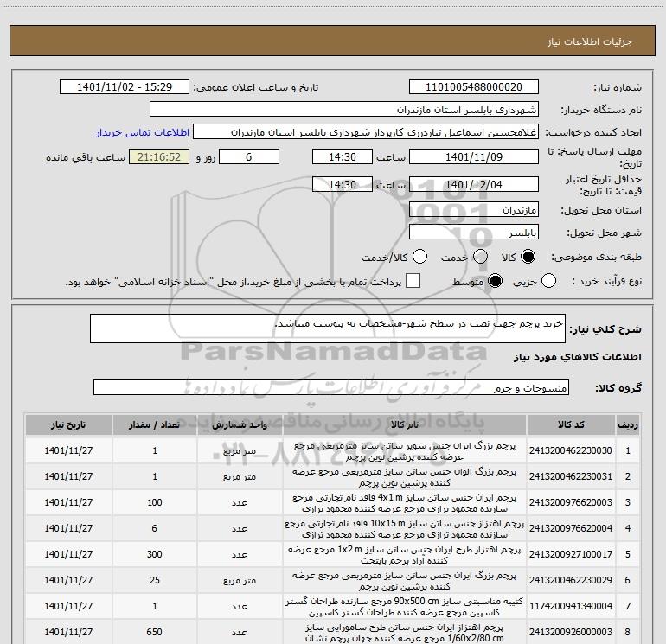Select the خدمت radio button

point(480,257)
